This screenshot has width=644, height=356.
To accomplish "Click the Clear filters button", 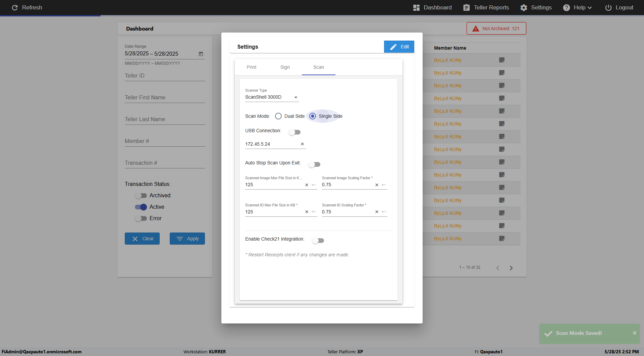I will pos(142,239).
